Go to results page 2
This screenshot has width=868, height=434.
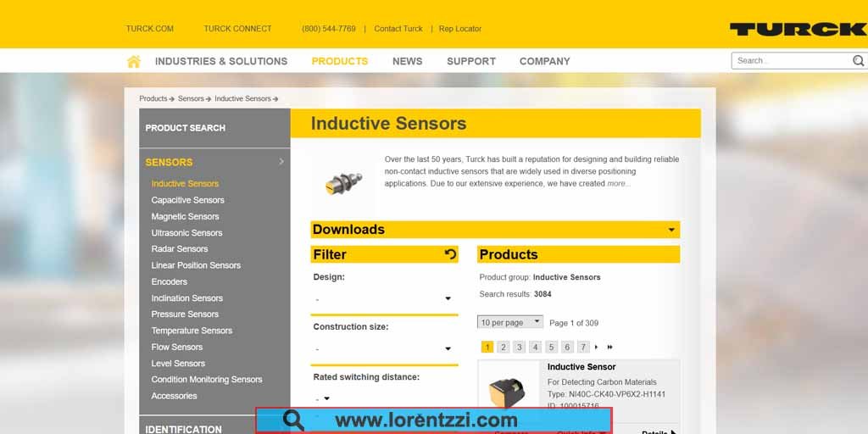tap(504, 347)
